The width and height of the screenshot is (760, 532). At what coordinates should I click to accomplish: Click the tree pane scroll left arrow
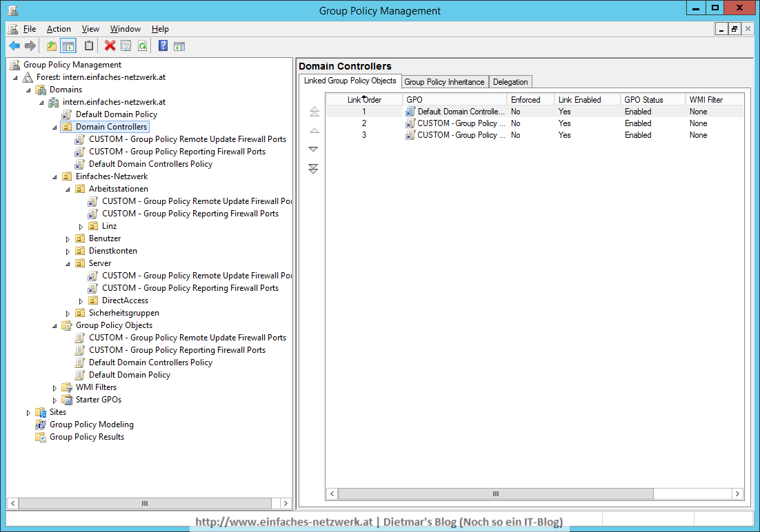13,504
